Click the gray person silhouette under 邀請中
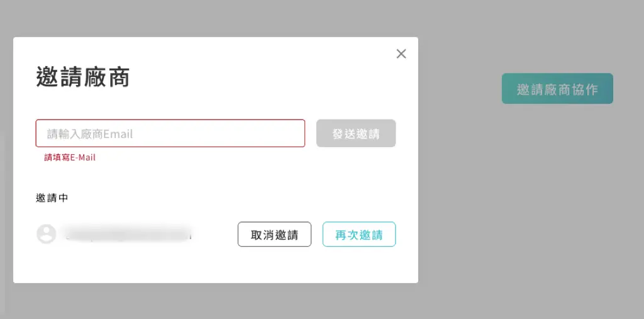 tap(47, 234)
